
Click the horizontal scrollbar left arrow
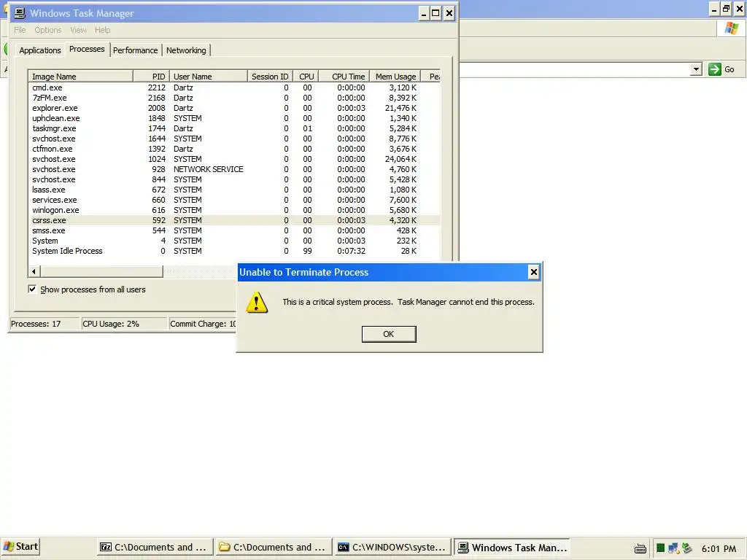pos(34,271)
